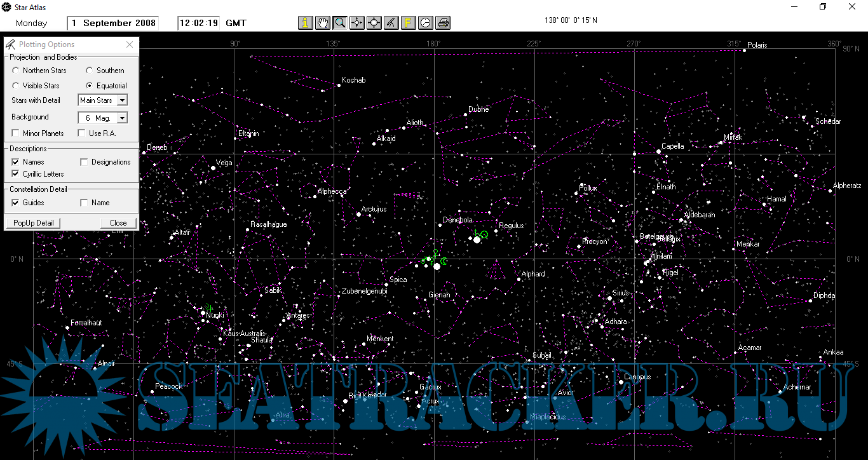
Task: Enable the Minor Planets checkbox
Action: point(16,133)
